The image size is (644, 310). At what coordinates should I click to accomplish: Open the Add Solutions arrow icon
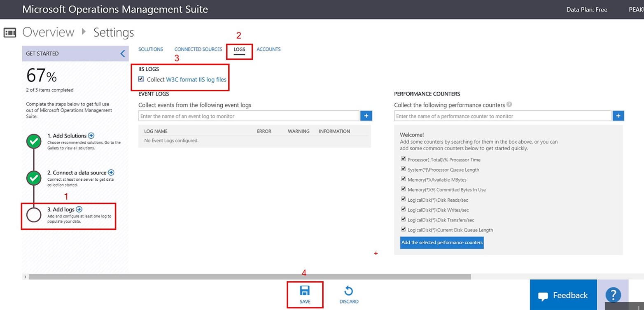click(91, 135)
